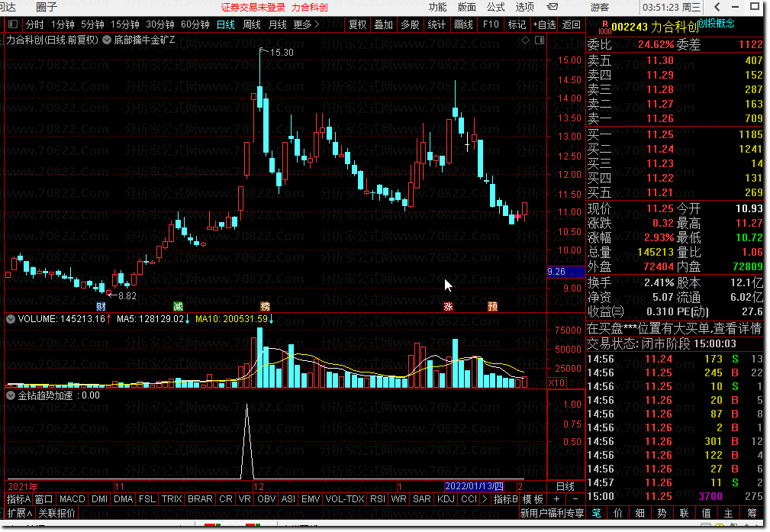Click the 画线 drawing tool button
The image size is (770, 532).
point(463,24)
